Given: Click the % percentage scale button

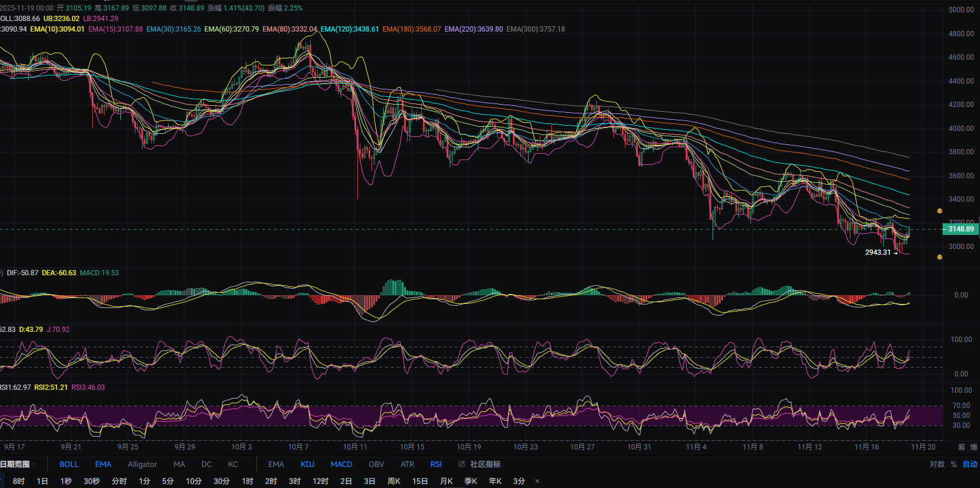Looking at the screenshot, I should [954, 464].
